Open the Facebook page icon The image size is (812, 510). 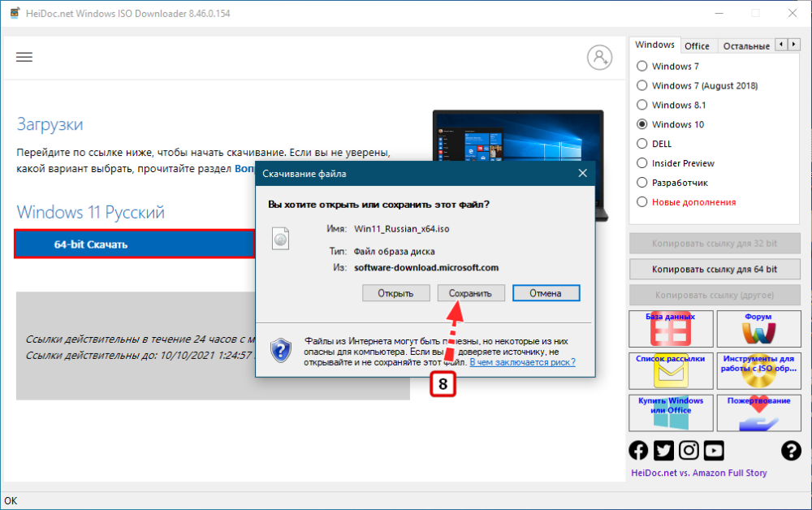pyautogui.click(x=638, y=451)
